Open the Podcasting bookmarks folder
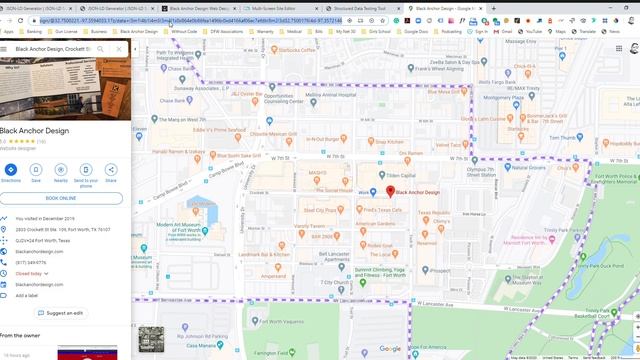Image resolution: width=640 pixels, height=360 pixels. tap(448, 31)
